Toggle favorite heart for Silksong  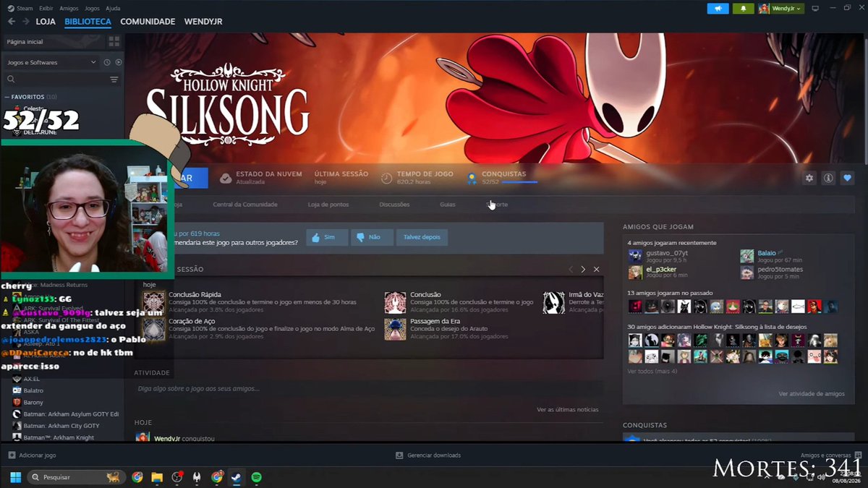pyautogui.click(x=847, y=178)
